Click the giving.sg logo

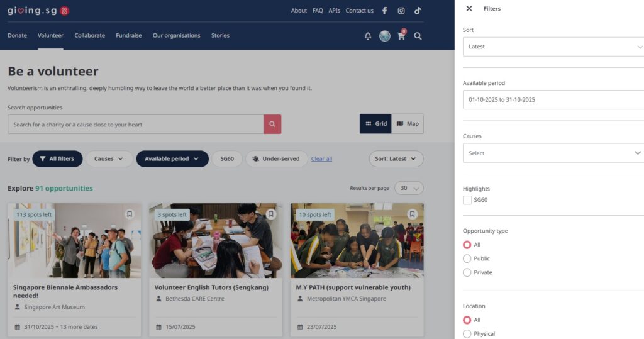pos(38,11)
